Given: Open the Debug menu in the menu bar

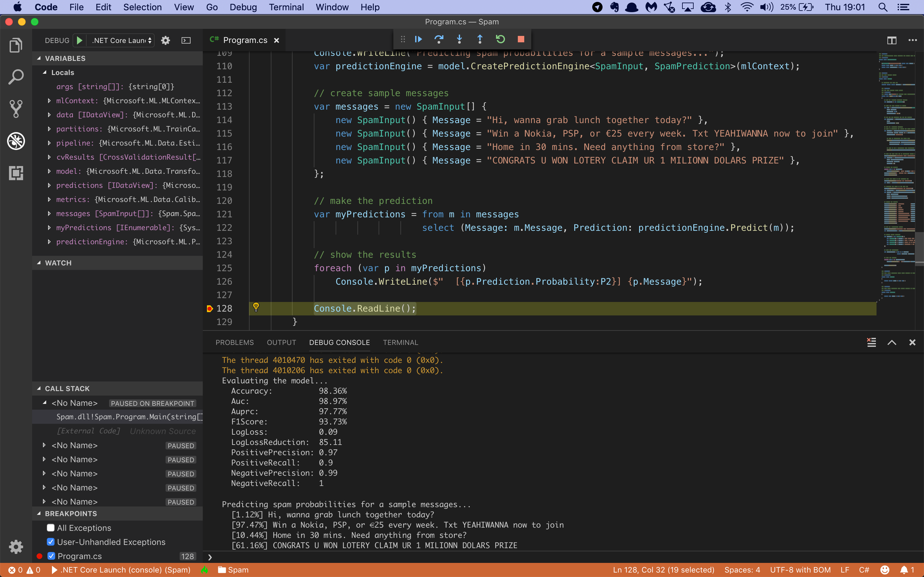Looking at the screenshot, I should 243,7.
